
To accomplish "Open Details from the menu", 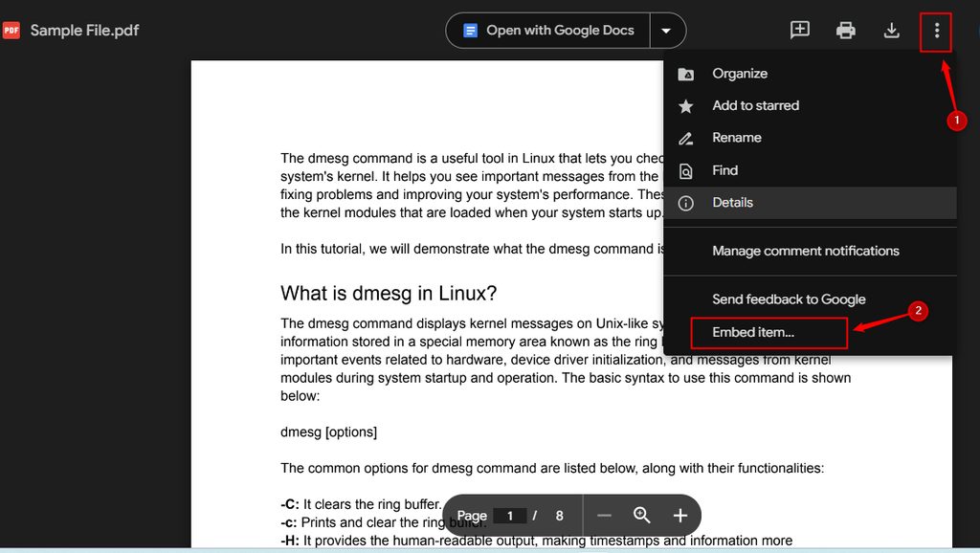I will pyautogui.click(x=810, y=203).
